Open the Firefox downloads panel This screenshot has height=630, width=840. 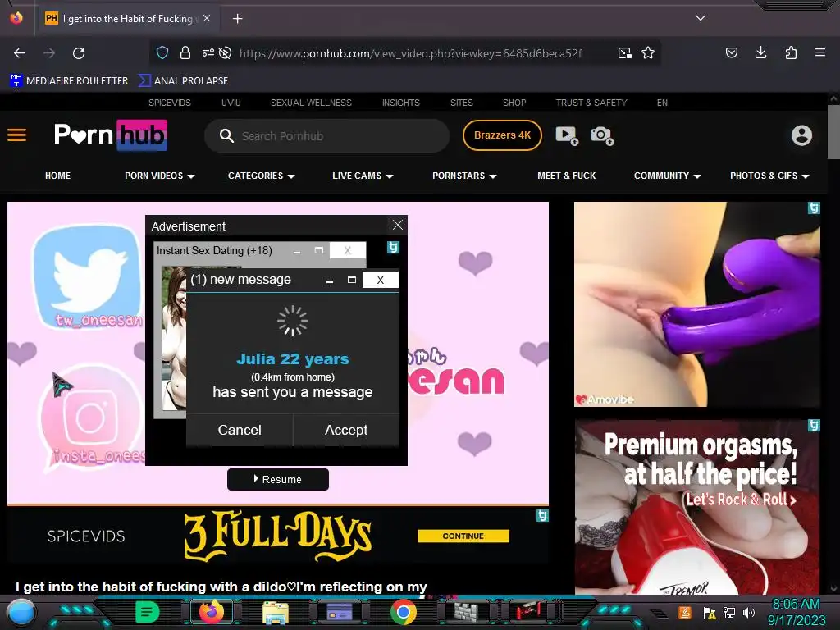pyautogui.click(x=760, y=52)
